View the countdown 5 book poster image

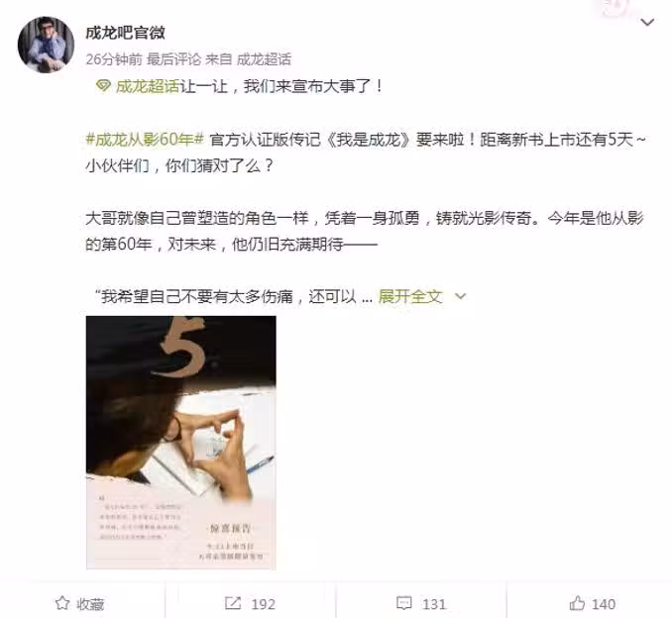tap(180, 443)
